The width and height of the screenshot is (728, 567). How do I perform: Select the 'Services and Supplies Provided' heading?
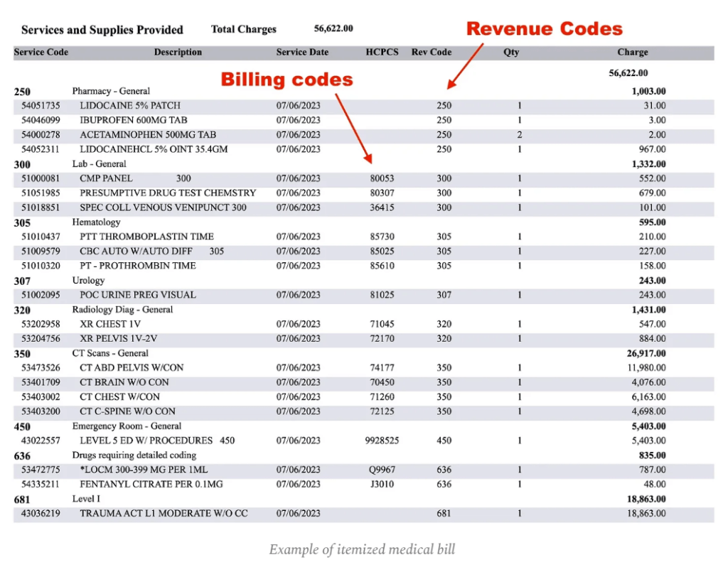(x=102, y=30)
